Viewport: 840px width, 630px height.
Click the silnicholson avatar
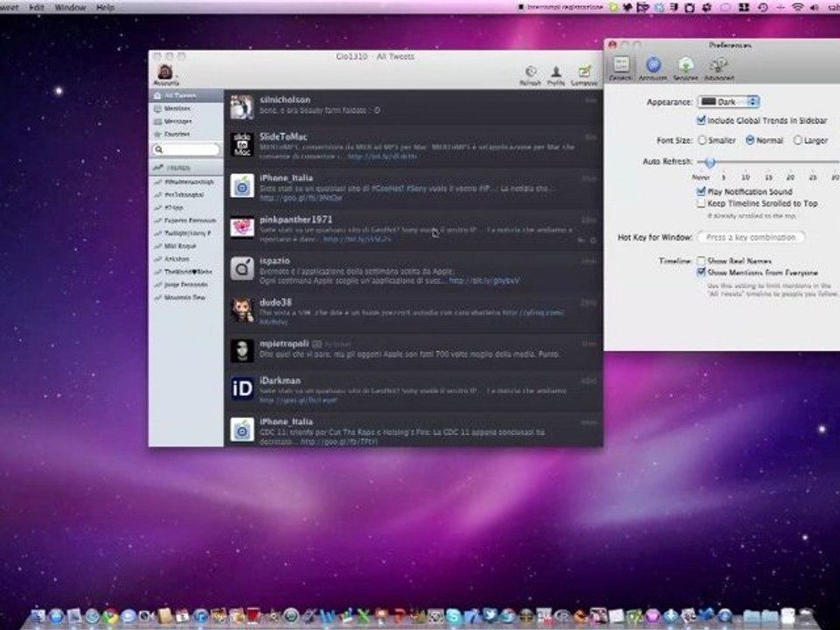[242, 107]
